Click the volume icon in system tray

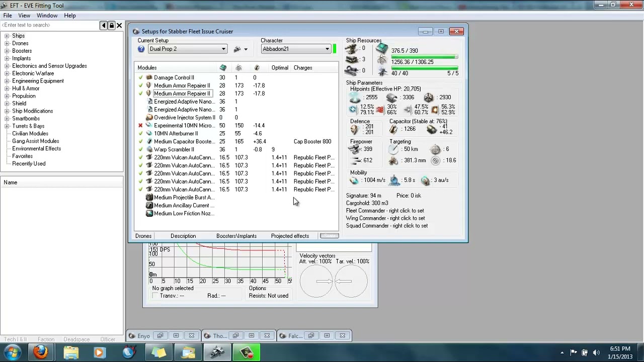tap(596, 352)
